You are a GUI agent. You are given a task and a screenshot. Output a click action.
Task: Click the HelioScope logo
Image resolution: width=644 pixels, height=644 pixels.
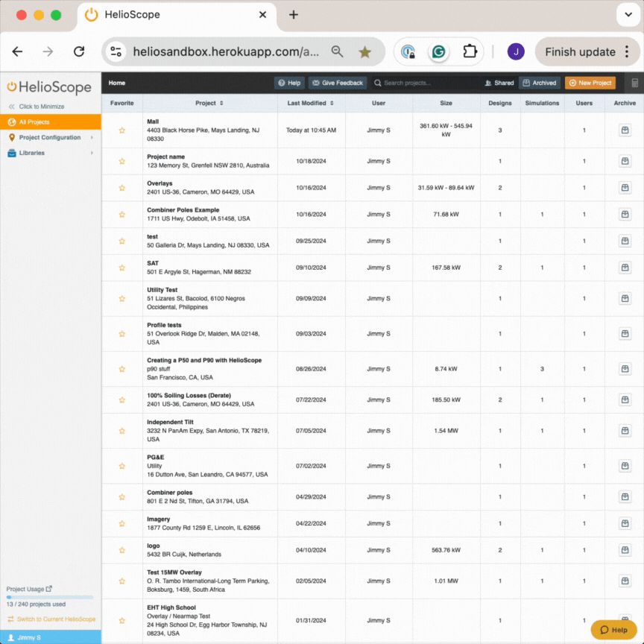click(49, 87)
